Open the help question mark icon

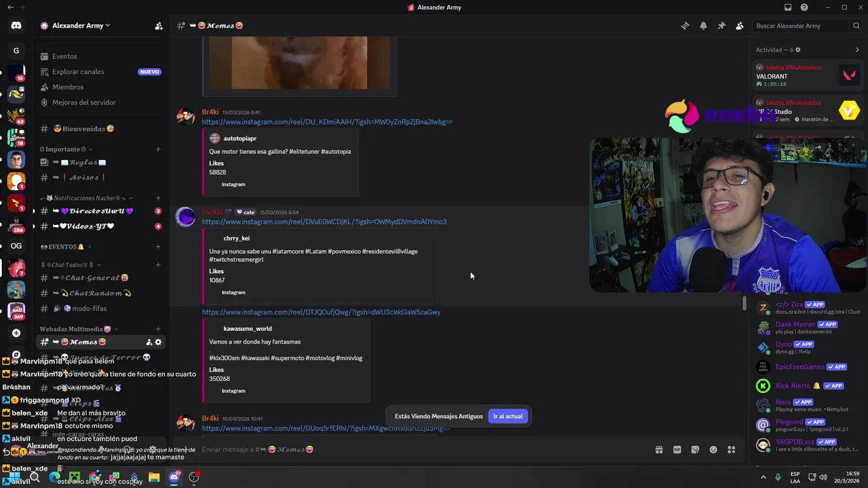tap(804, 7)
